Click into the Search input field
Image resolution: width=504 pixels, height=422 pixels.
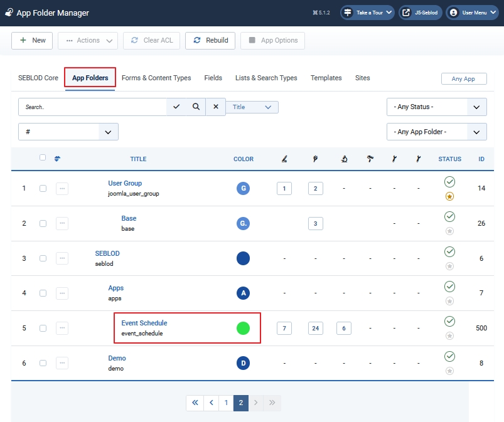tap(93, 107)
